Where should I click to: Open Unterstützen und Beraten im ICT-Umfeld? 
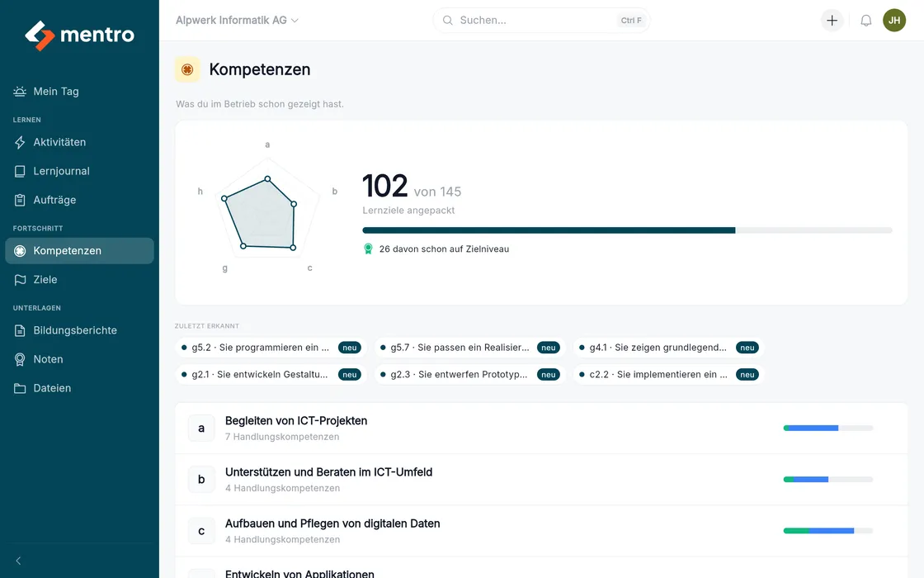(x=541, y=480)
